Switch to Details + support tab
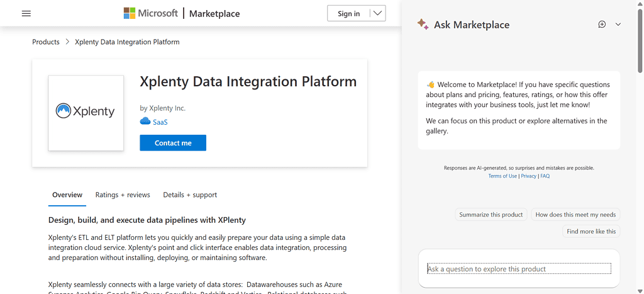Screen dimensions: 644x294 [190, 195]
